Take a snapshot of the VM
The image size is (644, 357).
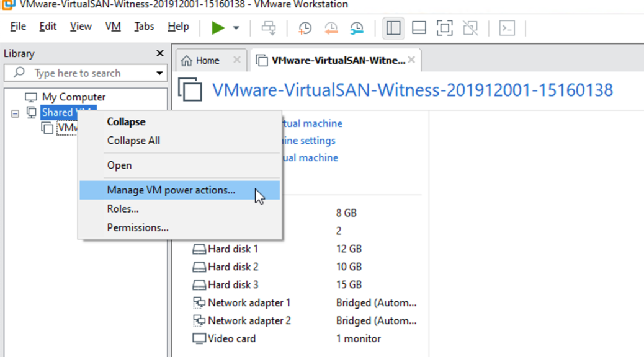click(305, 27)
